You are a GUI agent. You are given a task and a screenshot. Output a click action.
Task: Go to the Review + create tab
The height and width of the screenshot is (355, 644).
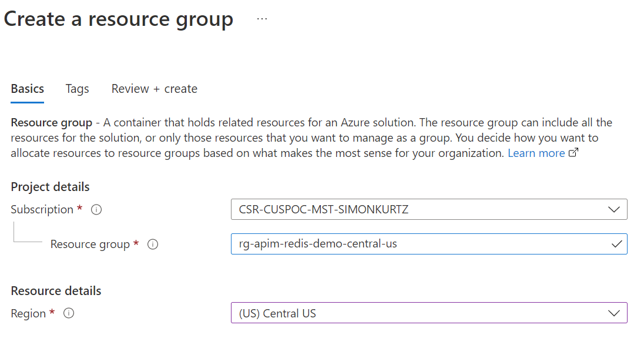click(155, 89)
